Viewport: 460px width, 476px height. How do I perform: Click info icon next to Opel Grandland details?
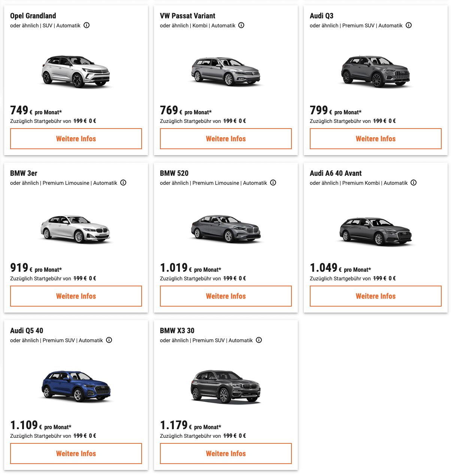[87, 25]
